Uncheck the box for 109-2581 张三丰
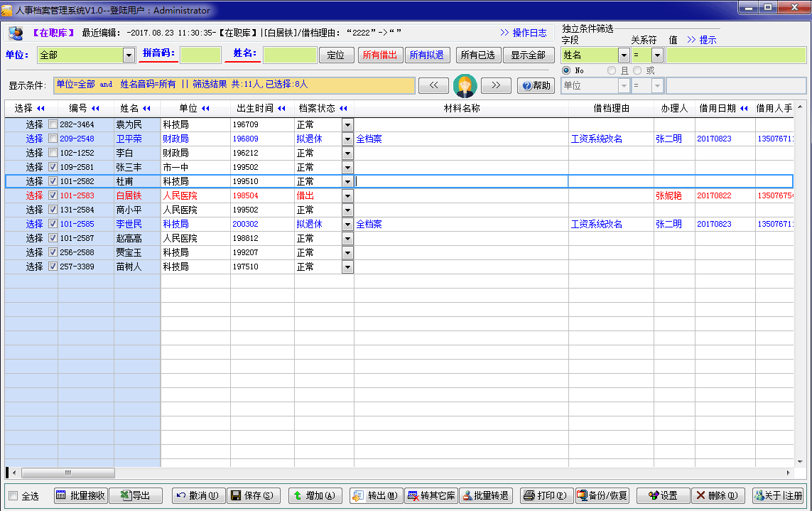 (x=53, y=167)
